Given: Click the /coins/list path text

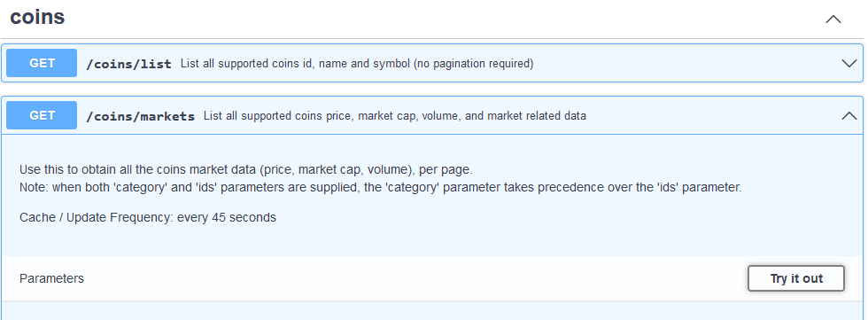Looking at the screenshot, I should [x=129, y=64].
